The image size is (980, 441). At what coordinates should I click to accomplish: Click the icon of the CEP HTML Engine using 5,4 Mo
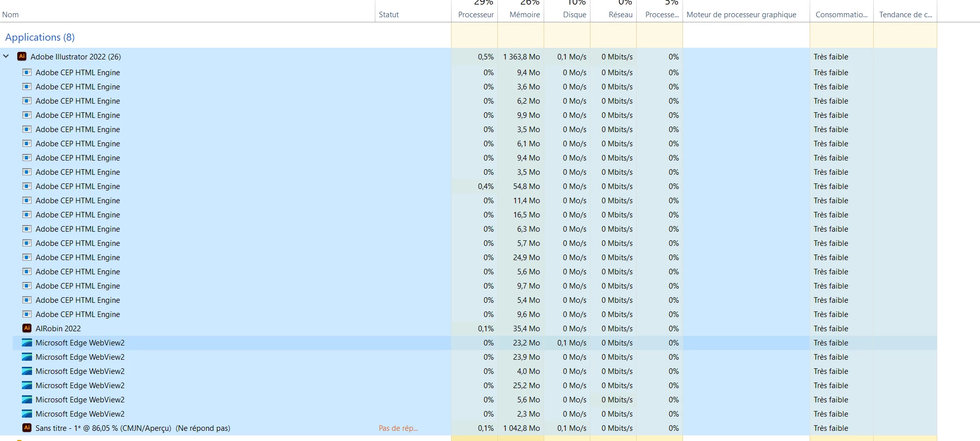tap(27, 300)
